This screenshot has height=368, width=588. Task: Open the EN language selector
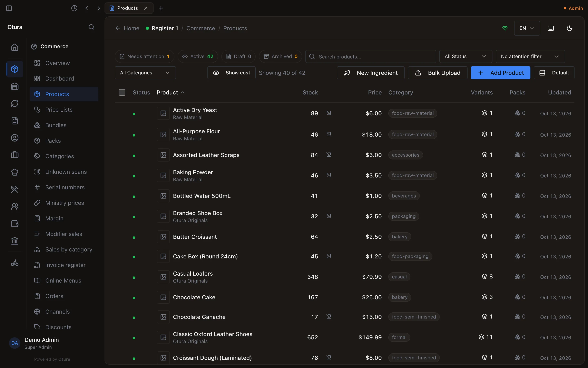pyautogui.click(x=527, y=28)
